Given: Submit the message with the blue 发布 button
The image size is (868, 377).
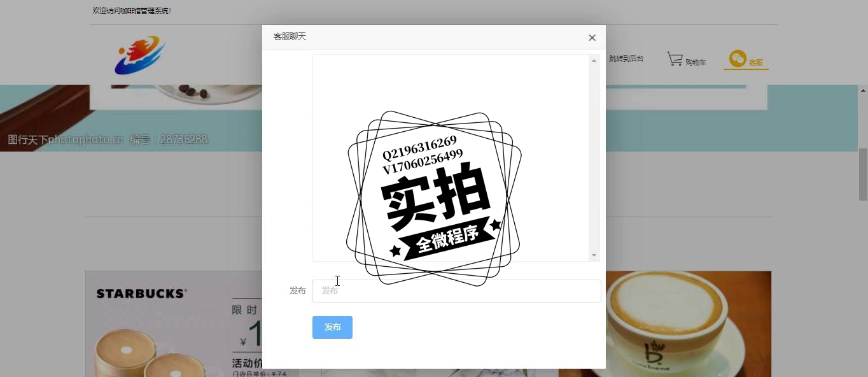Looking at the screenshot, I should coord(332,327).
